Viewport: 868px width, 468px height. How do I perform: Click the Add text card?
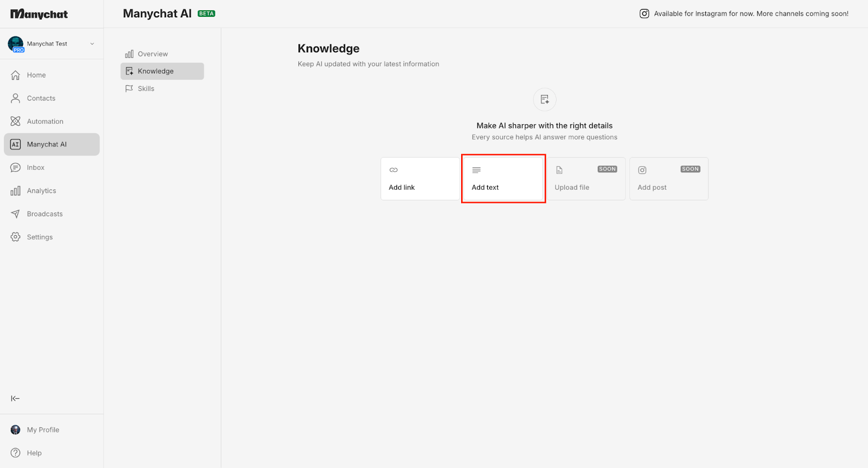503,179
